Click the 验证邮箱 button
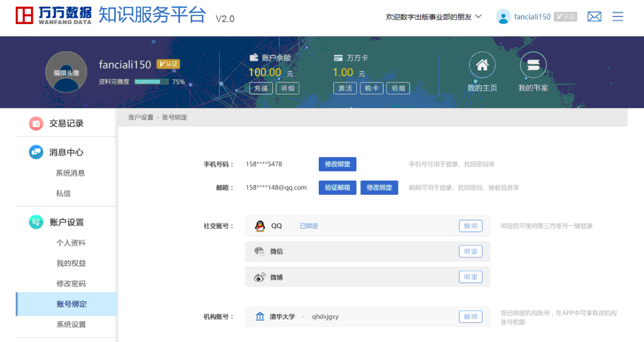 (x=337, y=188)
